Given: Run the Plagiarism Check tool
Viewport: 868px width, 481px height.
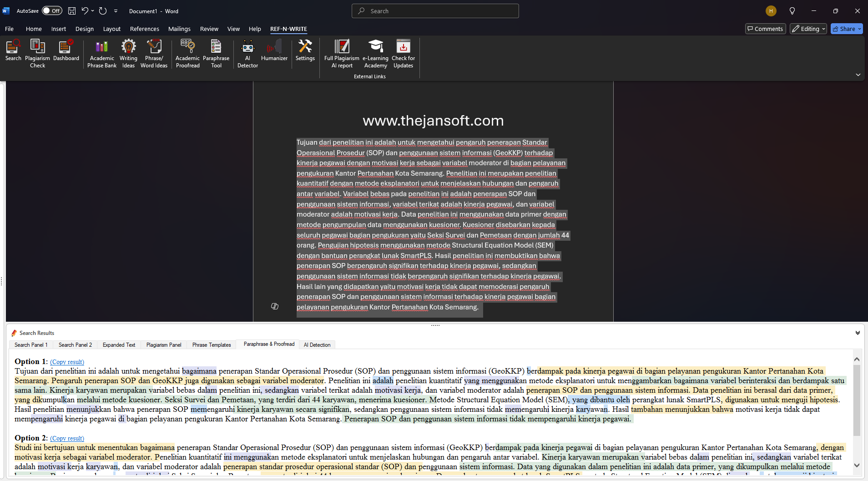Looking at the screenshot, I should tap(37, 54).
